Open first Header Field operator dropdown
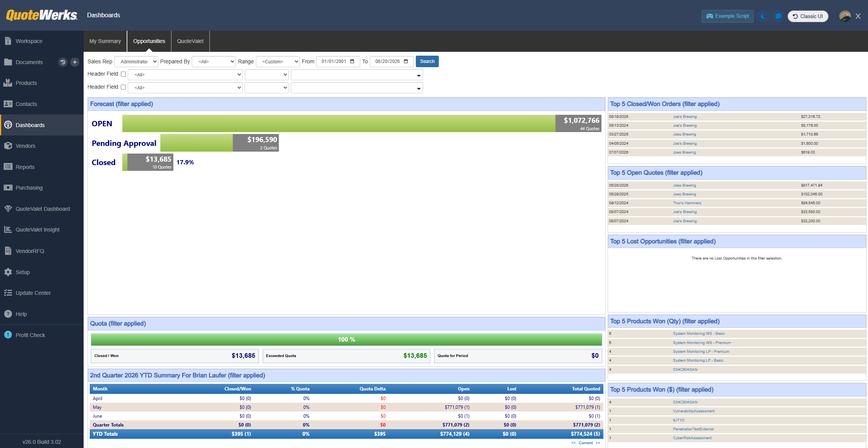The image size is (868, 448). coord(267,74)
